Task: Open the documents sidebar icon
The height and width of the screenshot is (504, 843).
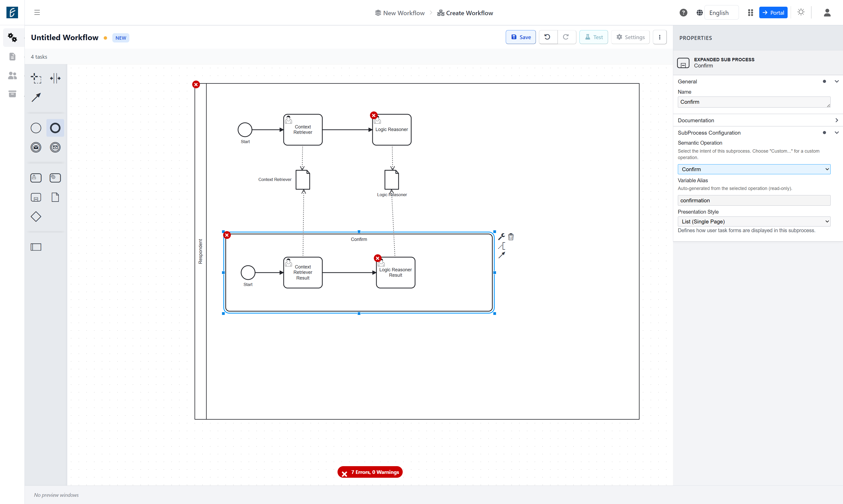Action: [13, 56]
